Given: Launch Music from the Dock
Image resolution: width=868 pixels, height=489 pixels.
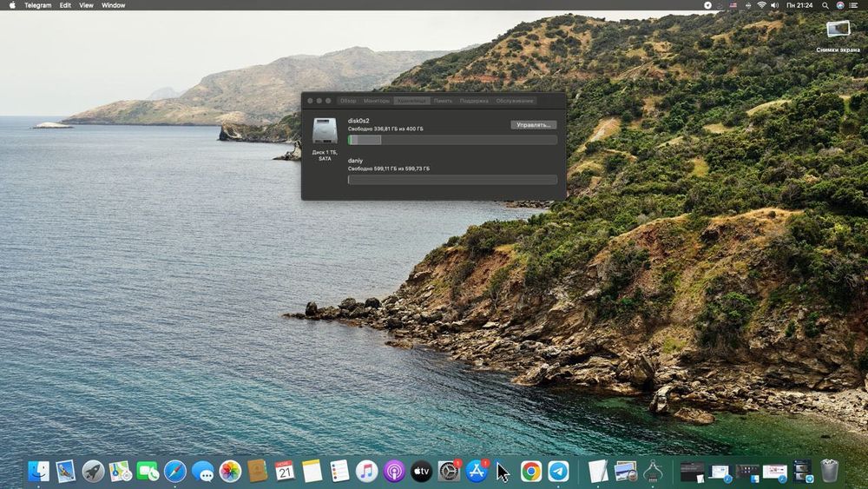Looking at the screenshot, I should tap(366, 472).
